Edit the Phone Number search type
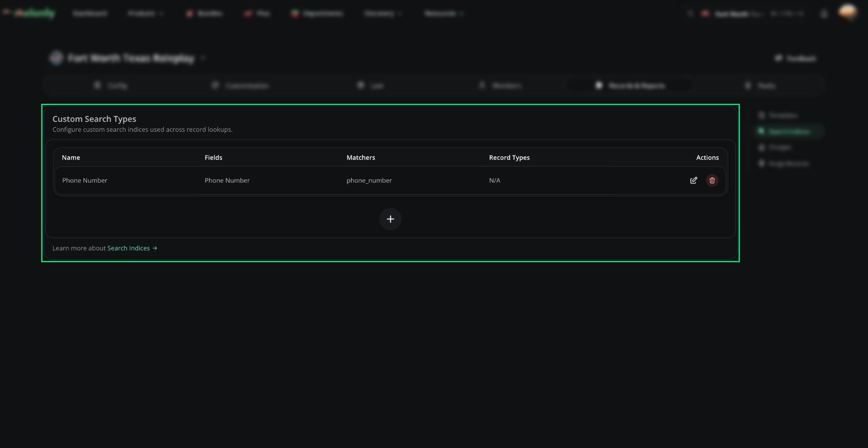The width and height of the screenshot is (868, 448). coord(693,180)
